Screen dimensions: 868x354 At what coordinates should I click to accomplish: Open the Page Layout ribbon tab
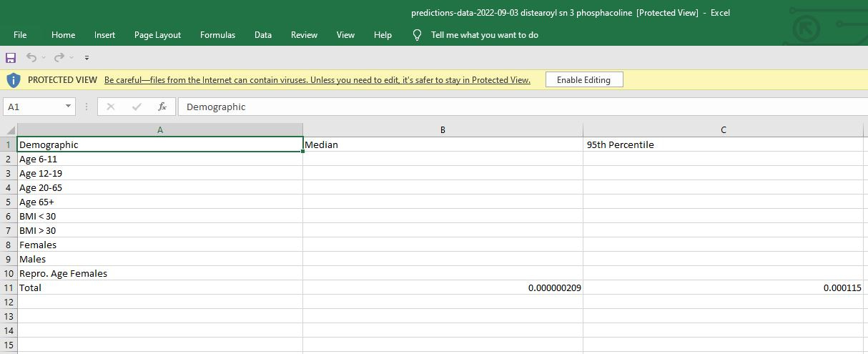pyautogui.click(x=157, y=34)
